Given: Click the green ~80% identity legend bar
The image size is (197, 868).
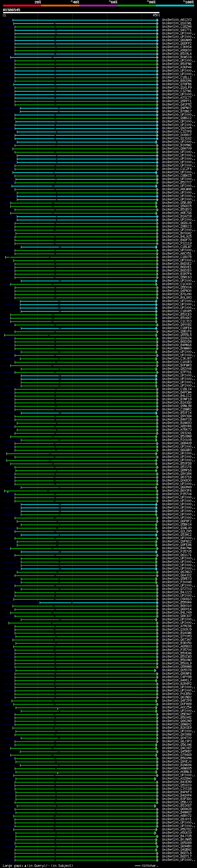Looking at the screenshot, I should pos(137,6).
